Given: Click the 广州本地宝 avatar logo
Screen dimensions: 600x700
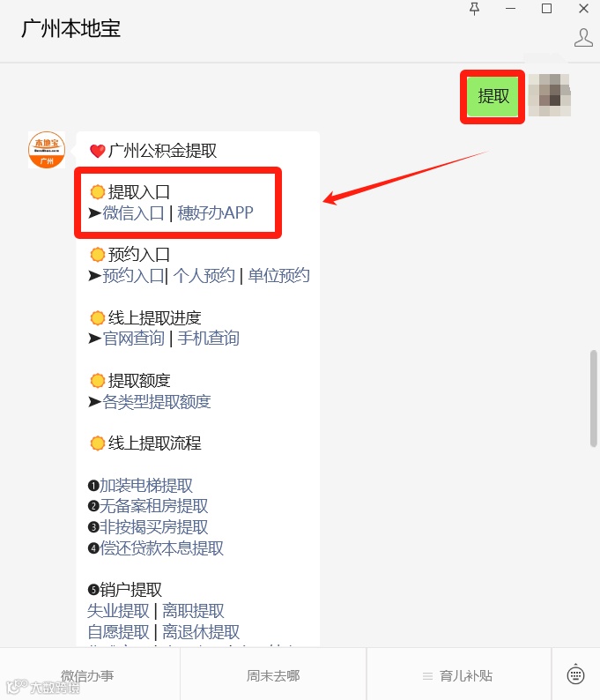Looking at the screenshot, I should (47, 150).
